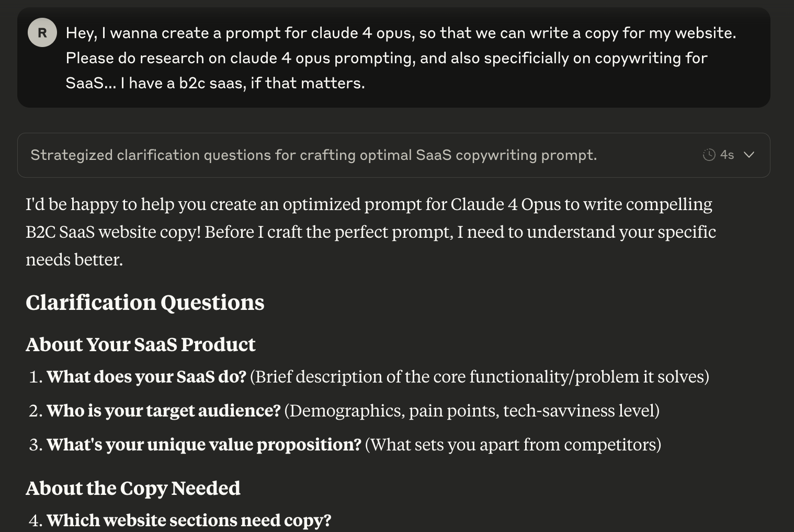This screenshot has height=532, width=794.
Task: Click the intro paragraph starting I'd be happy
Action: point(371,232)
